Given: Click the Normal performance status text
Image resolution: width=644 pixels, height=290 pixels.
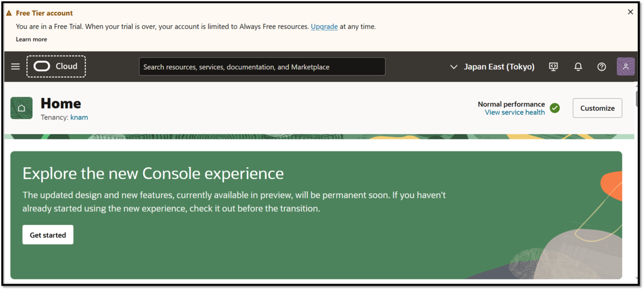Looking at the screenshot, I should pos(511,104).
